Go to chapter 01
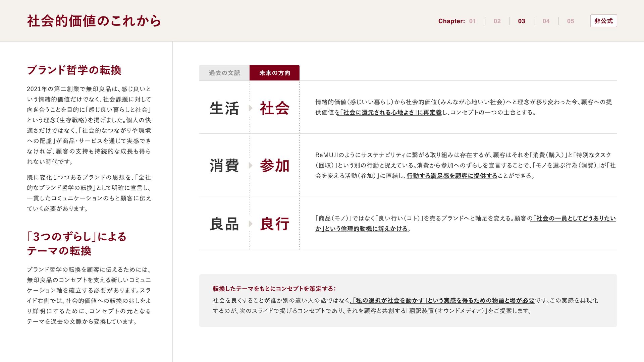The height and width of the screenshot is (362, 644). coord(472,21)
